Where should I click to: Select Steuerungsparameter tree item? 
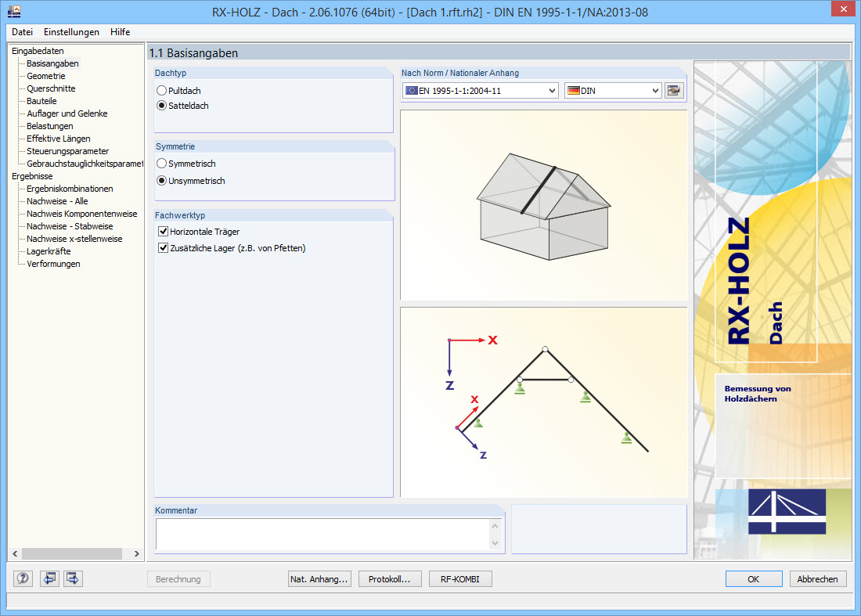pos(67,151)
